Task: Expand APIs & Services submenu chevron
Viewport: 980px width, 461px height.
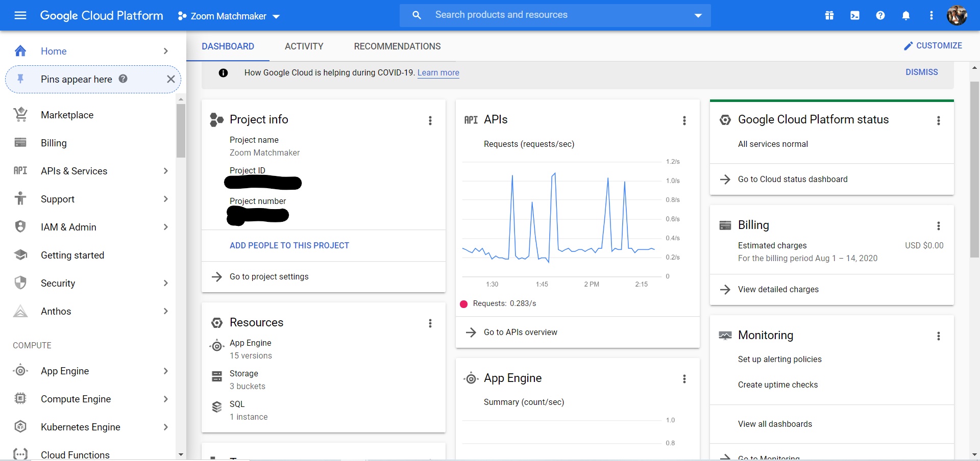Action: click(x=165, y=171)
